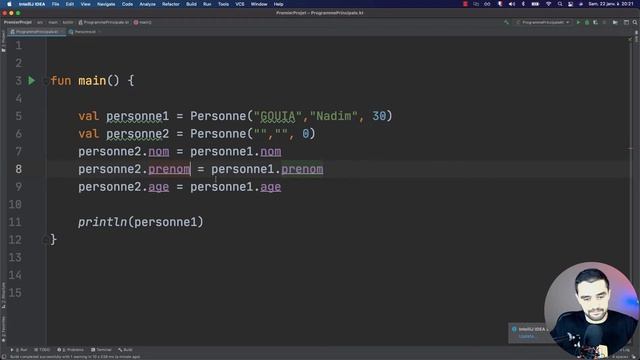This screenshot has width=640, height=360.
Task: Click the editor inspection status indicator at the scrollbar top
Action: (630, 40)
